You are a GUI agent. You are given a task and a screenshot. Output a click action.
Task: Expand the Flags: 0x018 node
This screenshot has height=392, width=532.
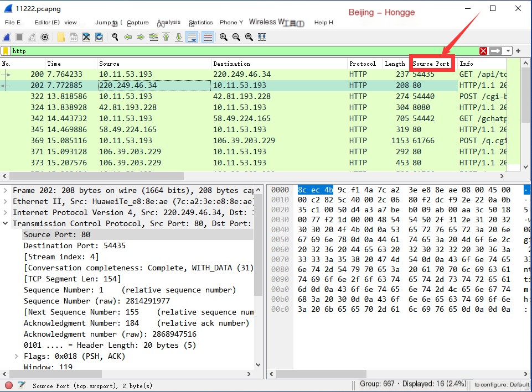(x=16, y=356)
